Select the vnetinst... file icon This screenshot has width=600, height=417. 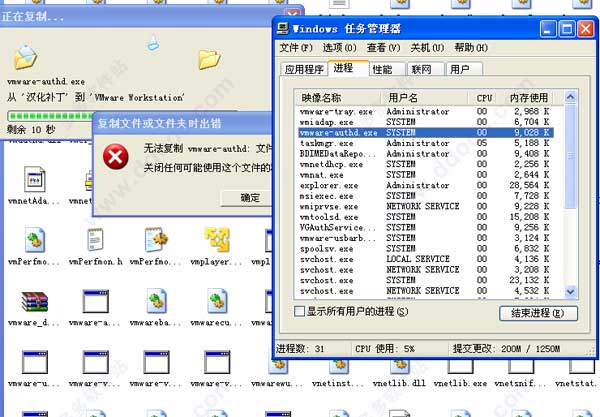coord(339,366)
